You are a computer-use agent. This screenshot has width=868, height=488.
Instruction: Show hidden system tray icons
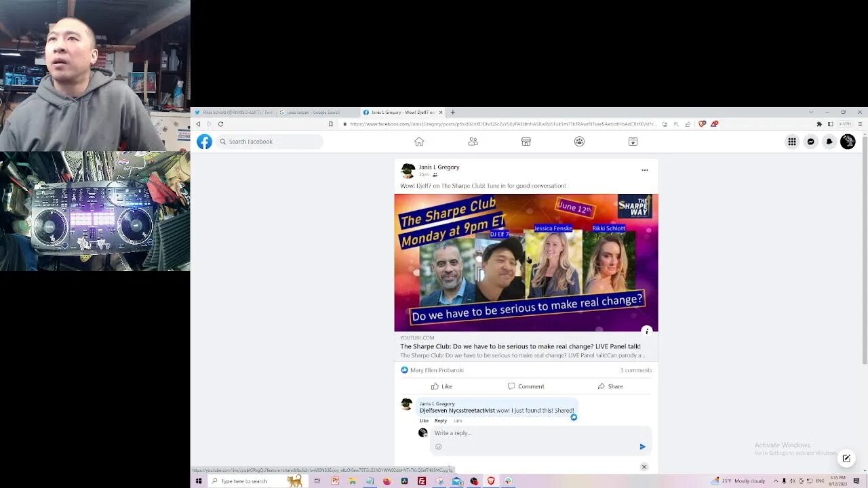pos(776,481)
